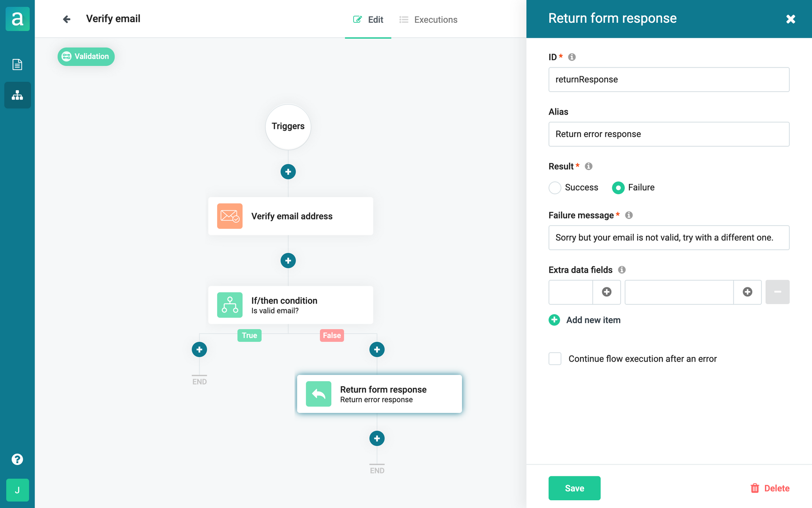Open the flows hierarchy sidebar icon

[17, 95]
